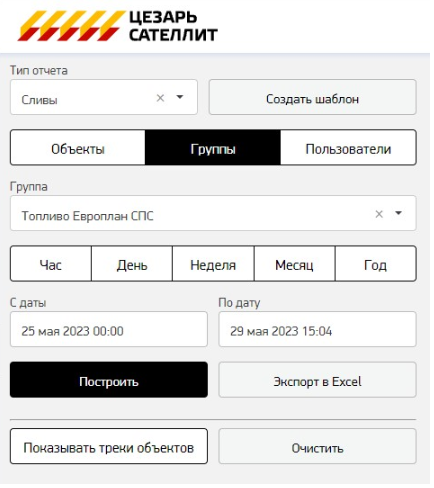Click the Цезарь Сателлит logo
434x488 pixels.
click(118, 26)
